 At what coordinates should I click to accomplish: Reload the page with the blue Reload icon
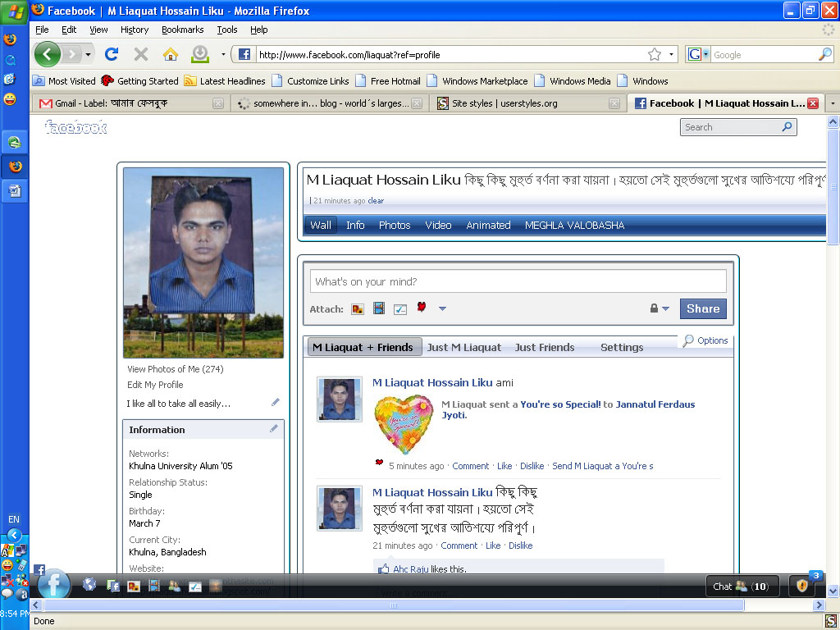pos(112,54)
